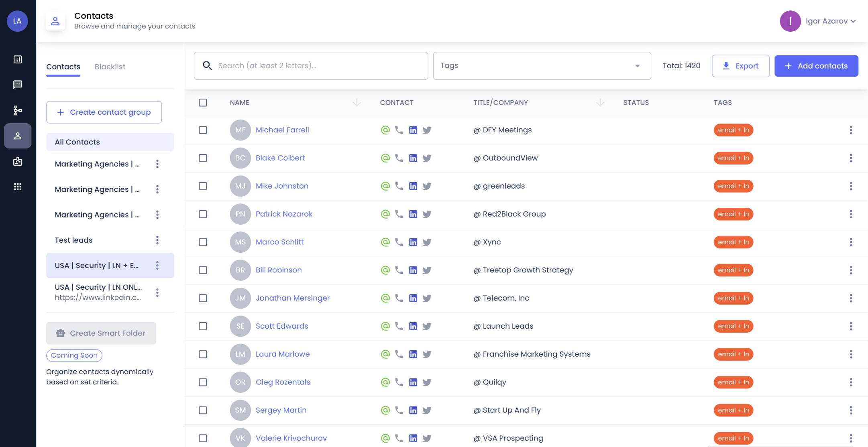
Task: Open the apps grid icon in sidebar
Action: click(18, 187)
